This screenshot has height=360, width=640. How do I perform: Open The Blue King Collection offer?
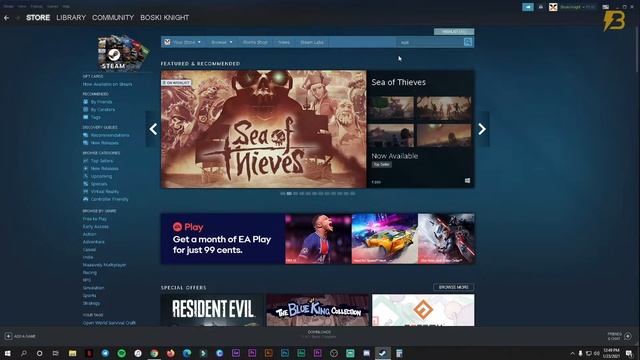point(318,310)
